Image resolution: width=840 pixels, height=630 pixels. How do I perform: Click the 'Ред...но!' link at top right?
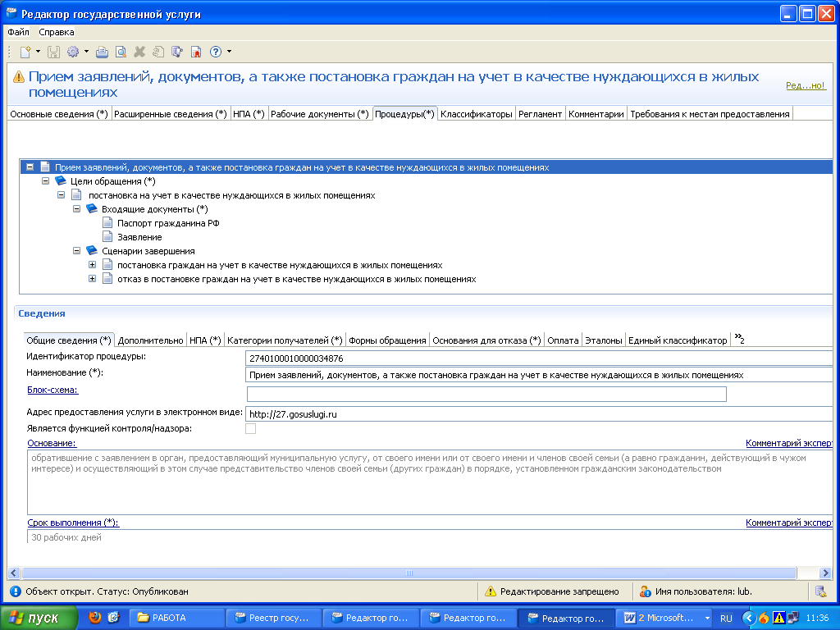pyautogui.click(x=806, y=85)
